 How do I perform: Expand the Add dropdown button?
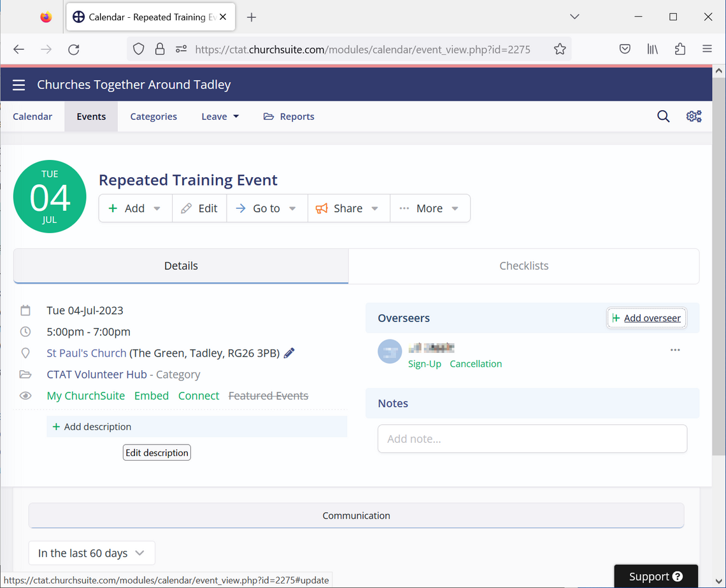[x=135, y=208]
